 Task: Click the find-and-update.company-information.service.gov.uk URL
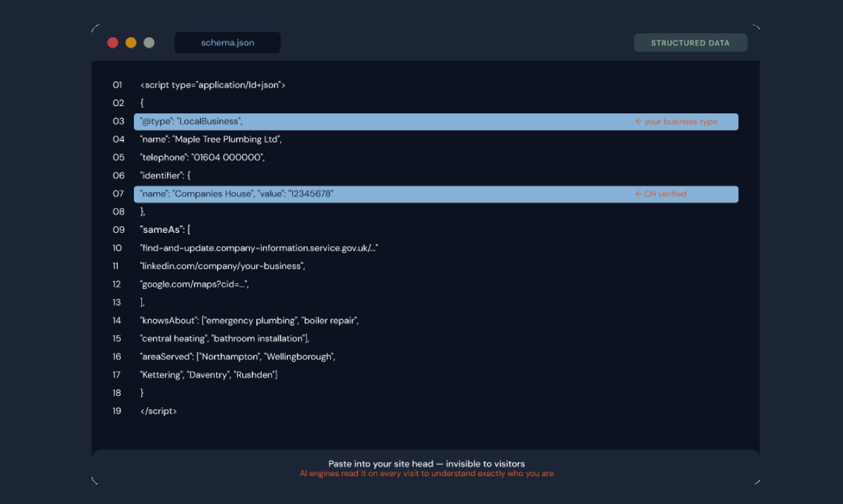pos(260,248)
